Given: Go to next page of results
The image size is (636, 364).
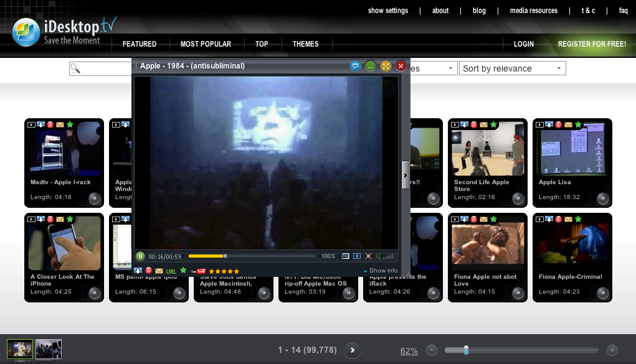Looking at the screenshot, I should pyautogui.click(x=352, y=350).
